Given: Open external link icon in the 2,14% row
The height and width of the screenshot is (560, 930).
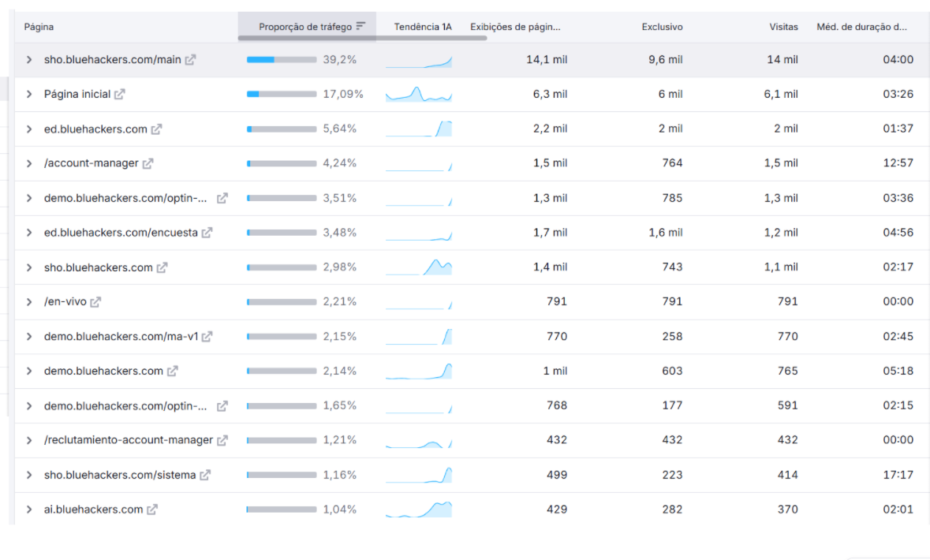Looking at the screenshot, I should [x=173, y=371].
